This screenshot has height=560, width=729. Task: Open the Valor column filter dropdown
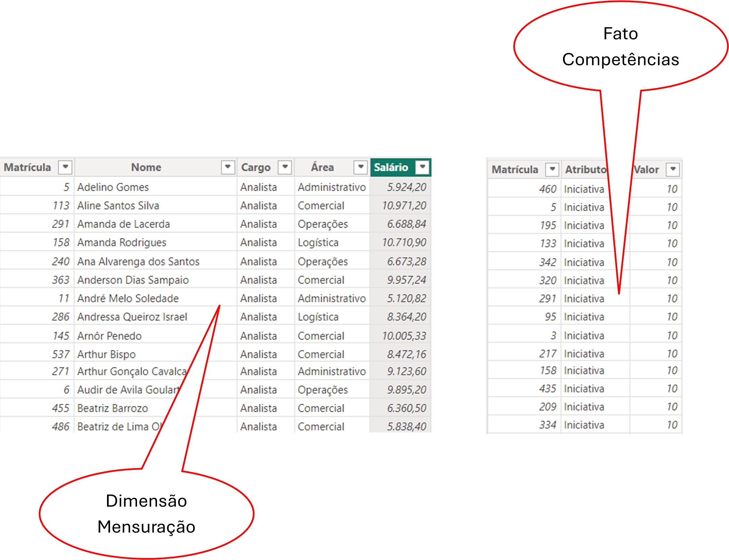[673, 169]
